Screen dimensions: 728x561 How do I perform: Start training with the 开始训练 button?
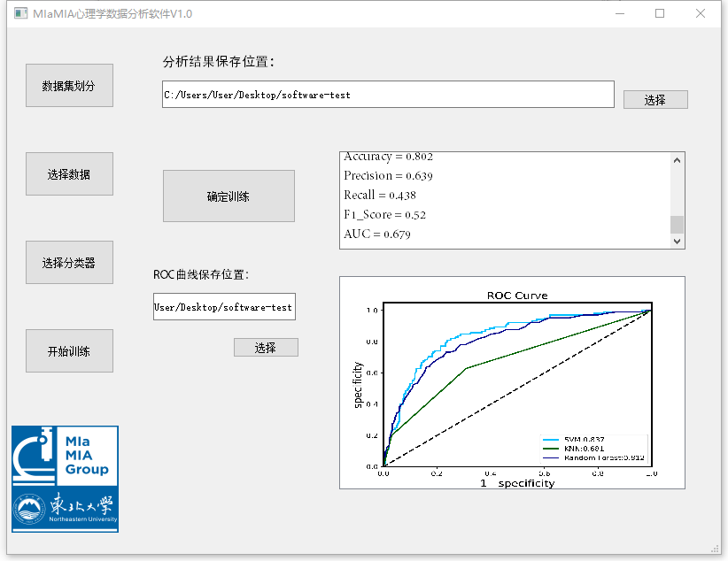click(x=69, y=351)
